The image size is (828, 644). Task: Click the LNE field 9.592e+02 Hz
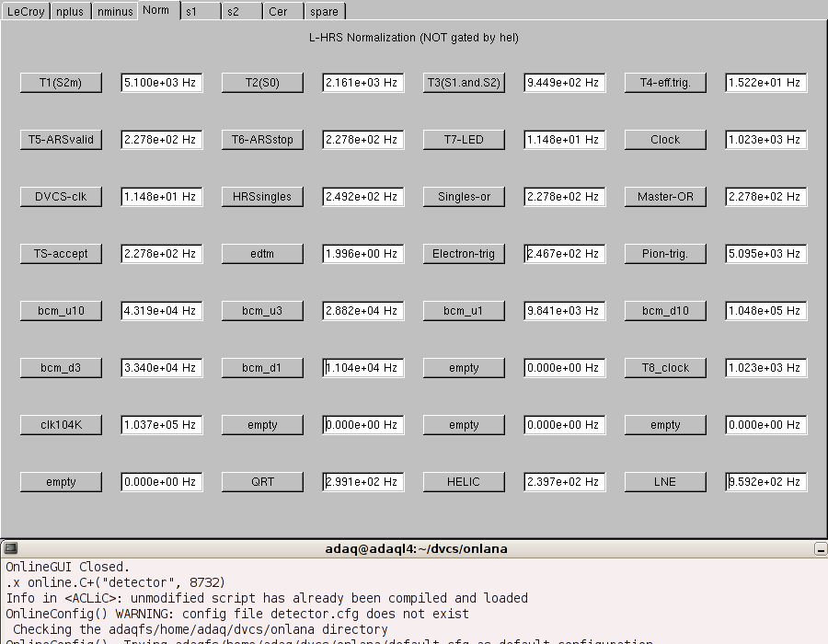tap(766, 482)
